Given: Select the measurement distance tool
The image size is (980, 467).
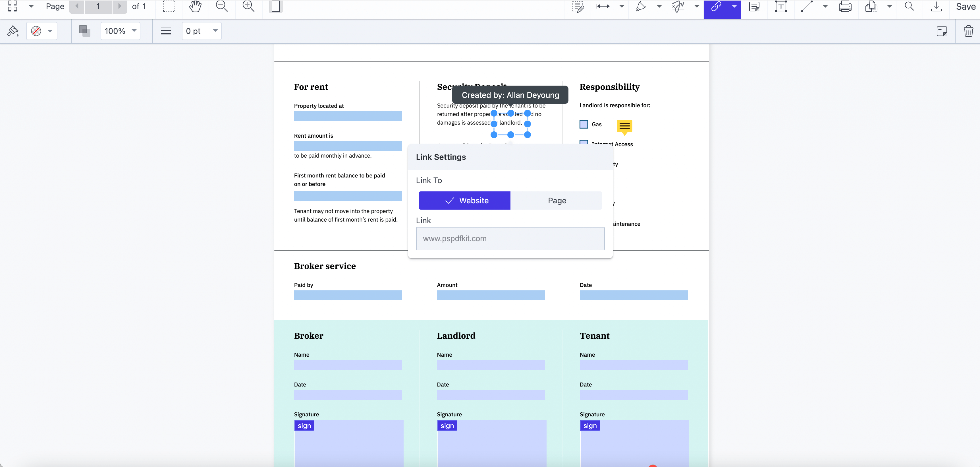Looking at the screenshot, I should pyautogui.click(x=603, y=6).
